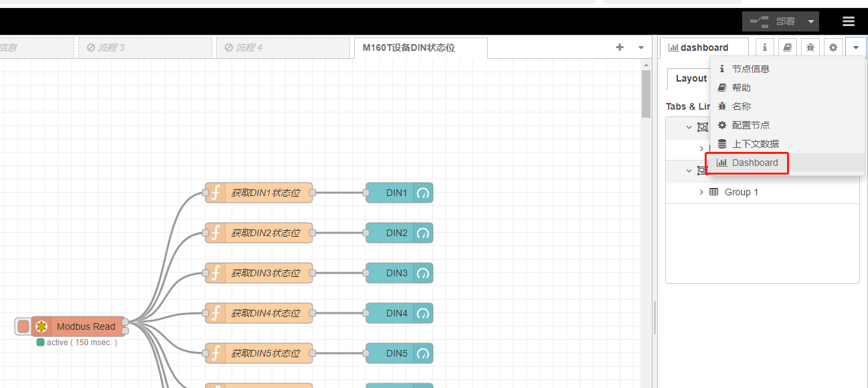
Task: Collapse the topmost Tabs & Links tree entry
Action: 689,127
